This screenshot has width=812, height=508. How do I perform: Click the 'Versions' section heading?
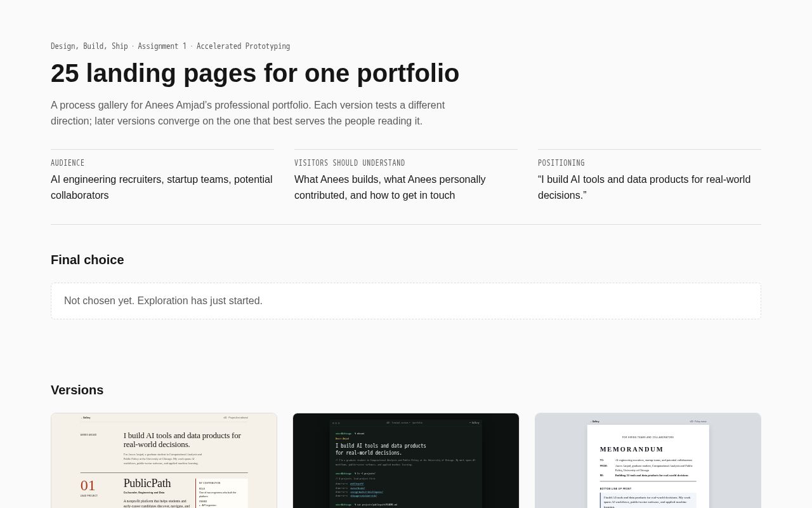(x=77, y=390)
